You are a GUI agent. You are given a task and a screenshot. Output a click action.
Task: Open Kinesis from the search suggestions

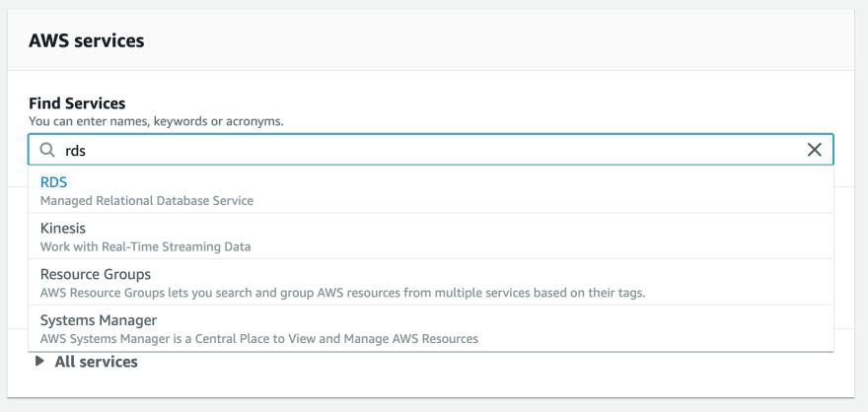431,237
